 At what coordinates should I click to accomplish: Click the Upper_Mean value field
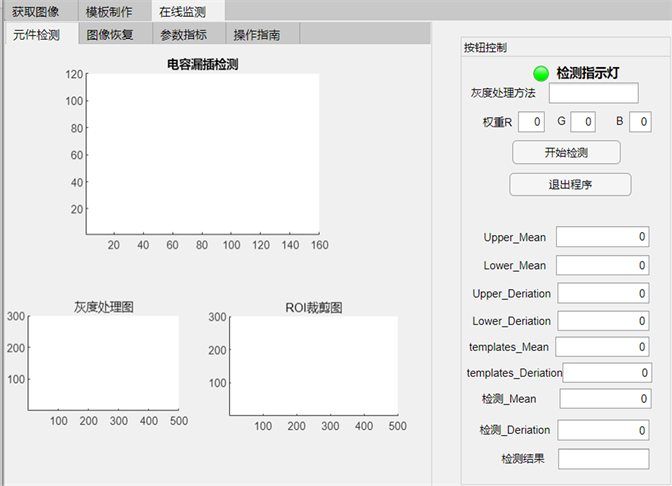click(602, 237)
